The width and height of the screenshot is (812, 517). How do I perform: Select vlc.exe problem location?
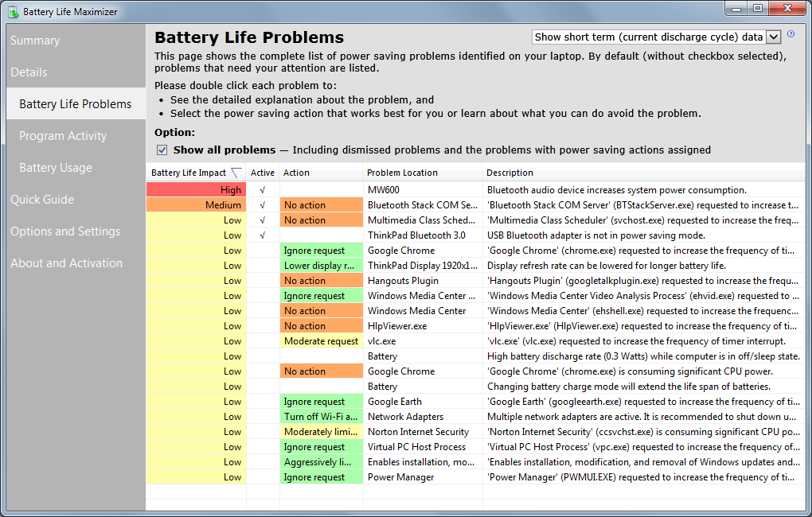click(381, 341)
